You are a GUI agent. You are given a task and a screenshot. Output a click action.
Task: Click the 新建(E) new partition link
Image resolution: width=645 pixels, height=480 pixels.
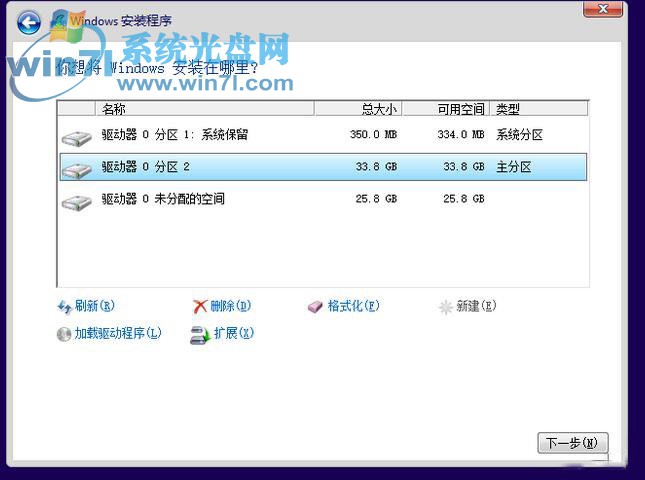pos(476,306)
